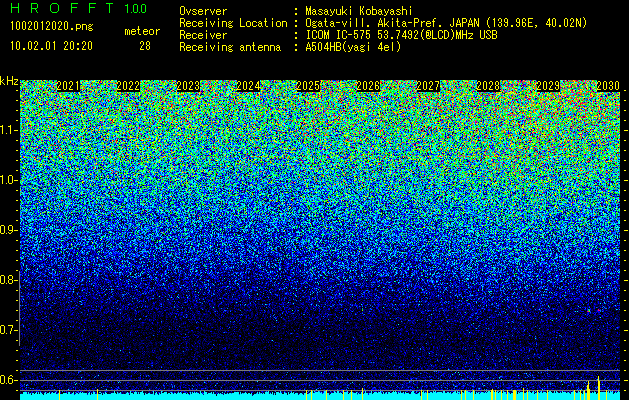Select the file name 1002012020.png
Image resolution: width=629 pixels, height=400 pixels.
(x=52, y=27)
